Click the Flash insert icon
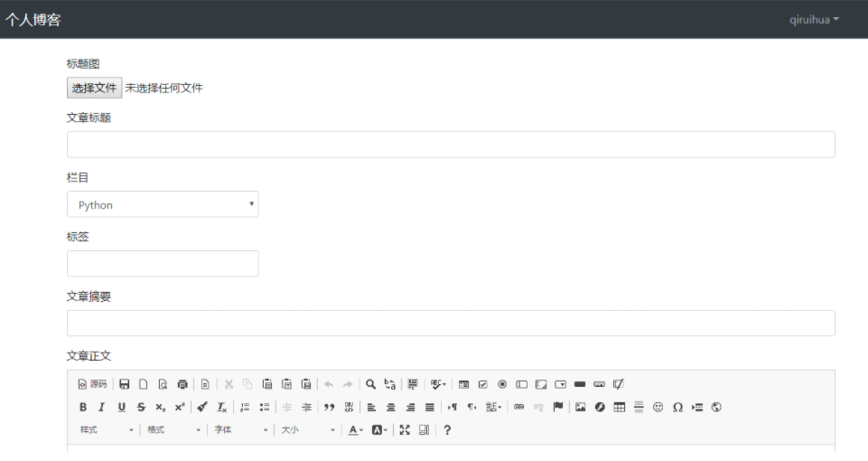 (600, 408)
